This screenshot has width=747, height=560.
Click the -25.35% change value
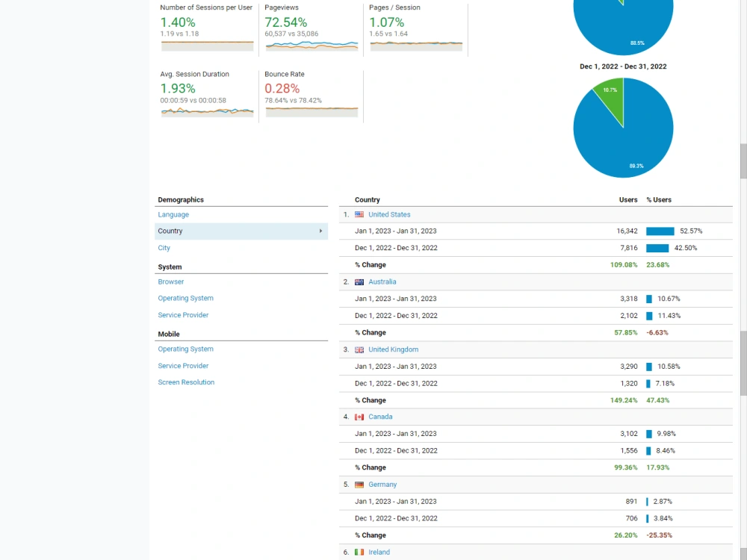(660, 535)
